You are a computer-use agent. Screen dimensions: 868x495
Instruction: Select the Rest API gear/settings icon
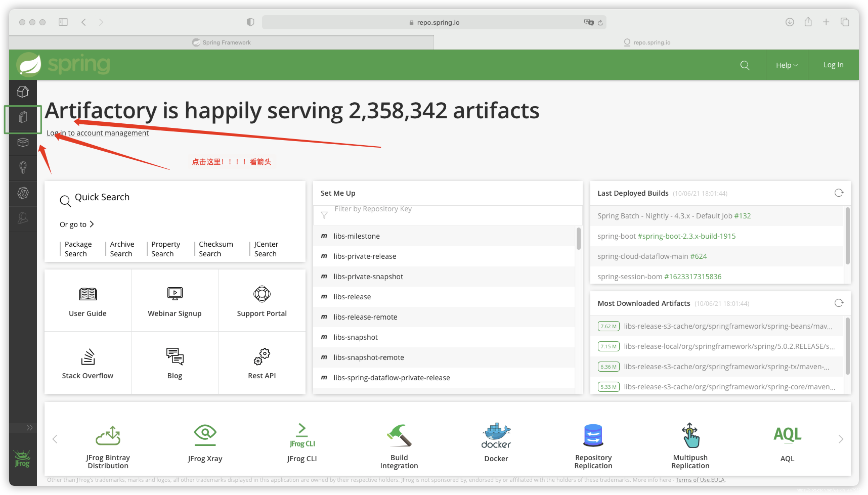pos(261,356)
